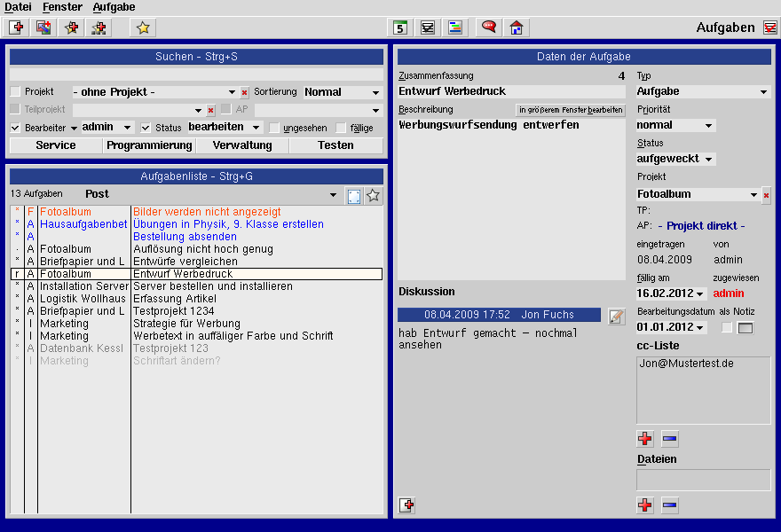Image resolution: width=781 pixels, height=532 pixels.
Task: Click the Zusammenfassung field 'Entwurf Werbedruck'
Action: point(511,91)
